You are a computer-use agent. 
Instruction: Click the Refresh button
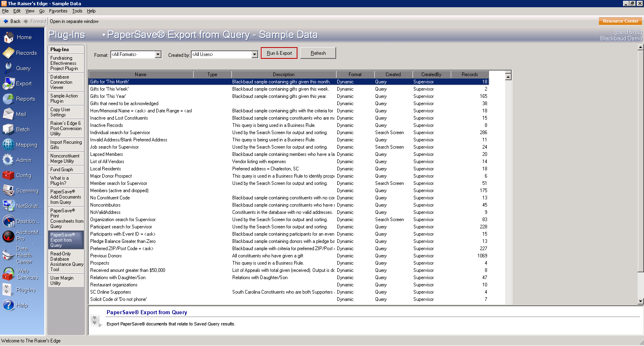(x=318, y=53)
